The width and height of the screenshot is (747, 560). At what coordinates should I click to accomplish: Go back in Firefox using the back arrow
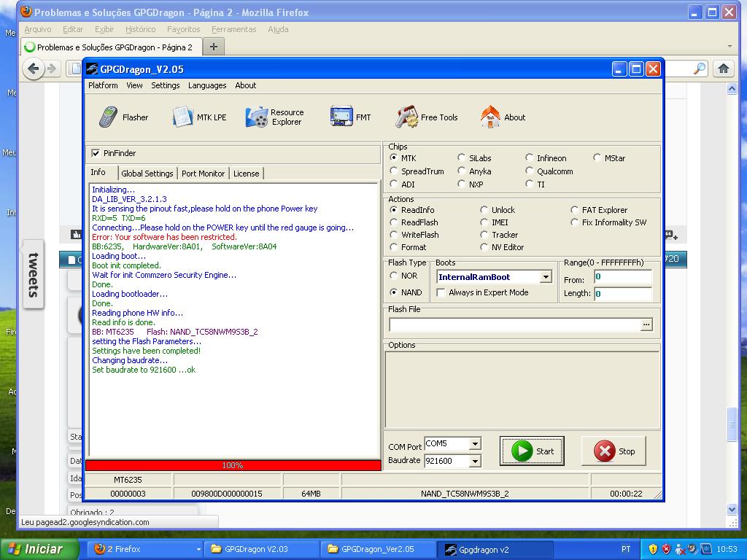coord(34,69)
